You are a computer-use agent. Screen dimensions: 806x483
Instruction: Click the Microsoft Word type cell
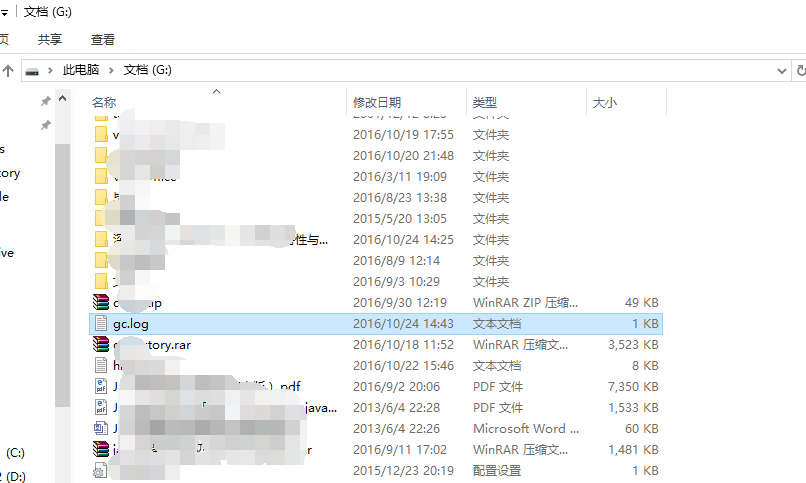click(x=526, y=429)
